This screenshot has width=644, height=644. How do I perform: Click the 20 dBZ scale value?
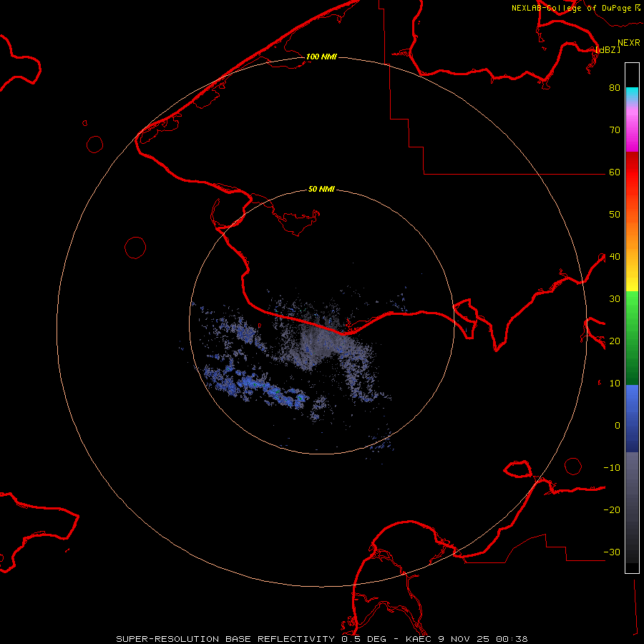point(615,341)
